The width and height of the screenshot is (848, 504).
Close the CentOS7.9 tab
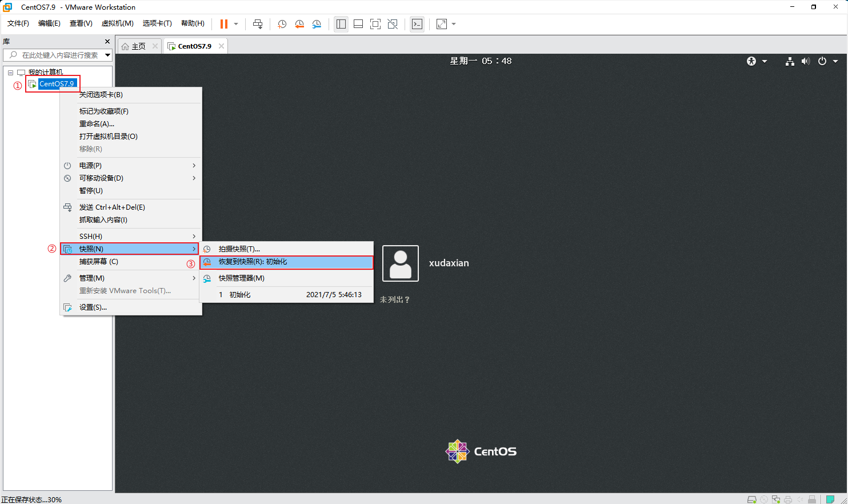tap(221, 46)
